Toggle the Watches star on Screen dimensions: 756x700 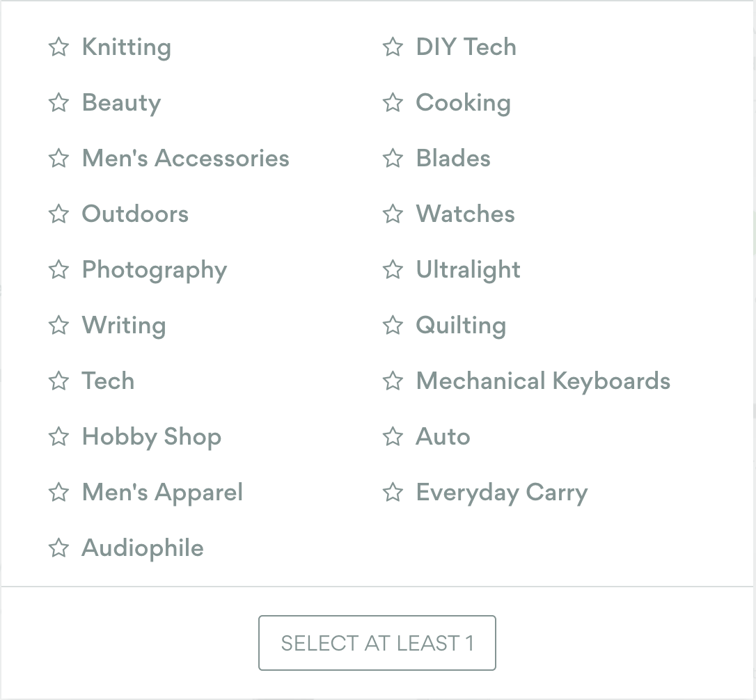[393, 214]
